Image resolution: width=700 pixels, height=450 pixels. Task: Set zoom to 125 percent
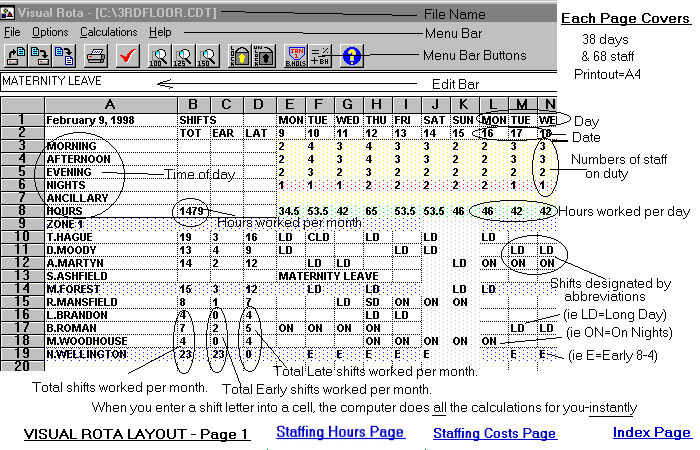183,56
